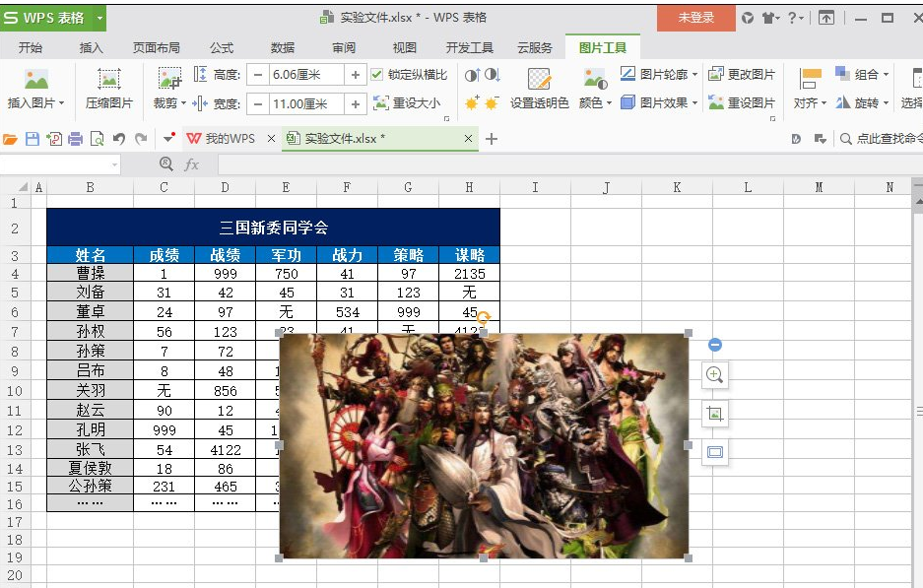Increase brightness with the sun icon
923x588 pixels.
click(x=472, y=102)
